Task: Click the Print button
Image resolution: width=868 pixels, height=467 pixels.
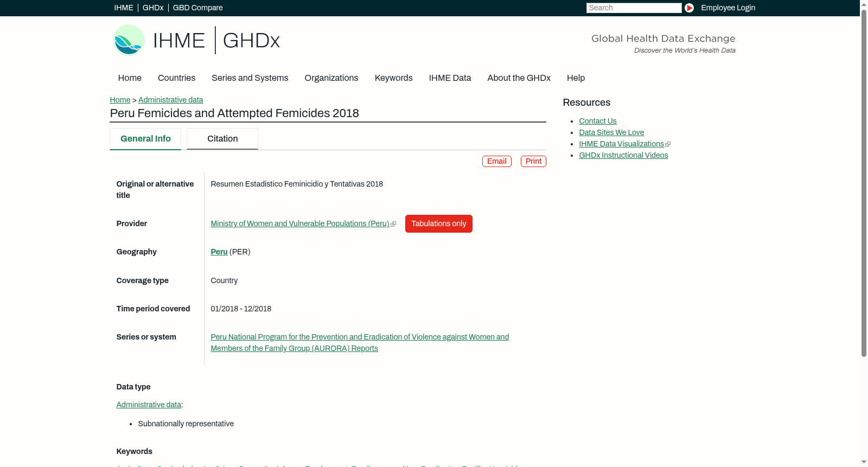Action: pyautogui.click(x=533, y=161)
